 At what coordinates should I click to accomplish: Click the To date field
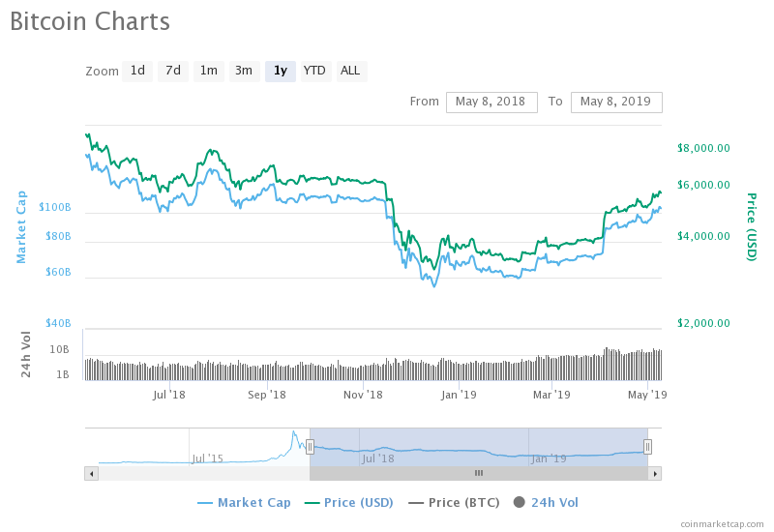coord(616,103)
